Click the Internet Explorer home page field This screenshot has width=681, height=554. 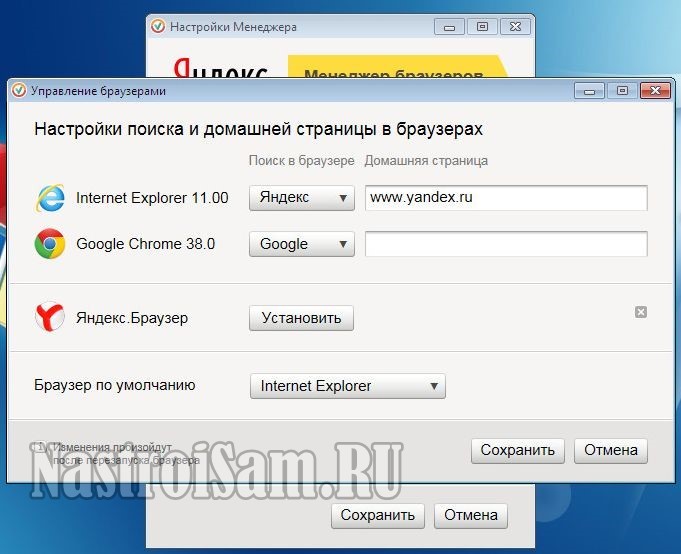point(506,198)
